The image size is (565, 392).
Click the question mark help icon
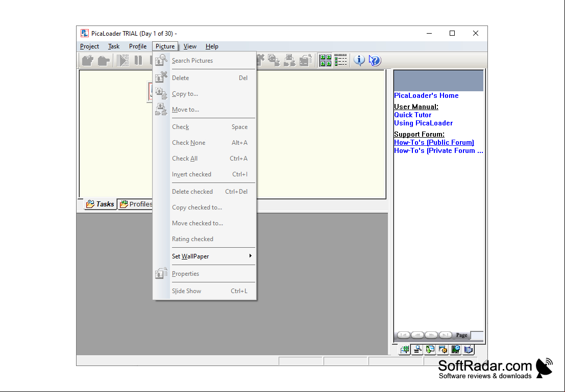click(375, 61)
